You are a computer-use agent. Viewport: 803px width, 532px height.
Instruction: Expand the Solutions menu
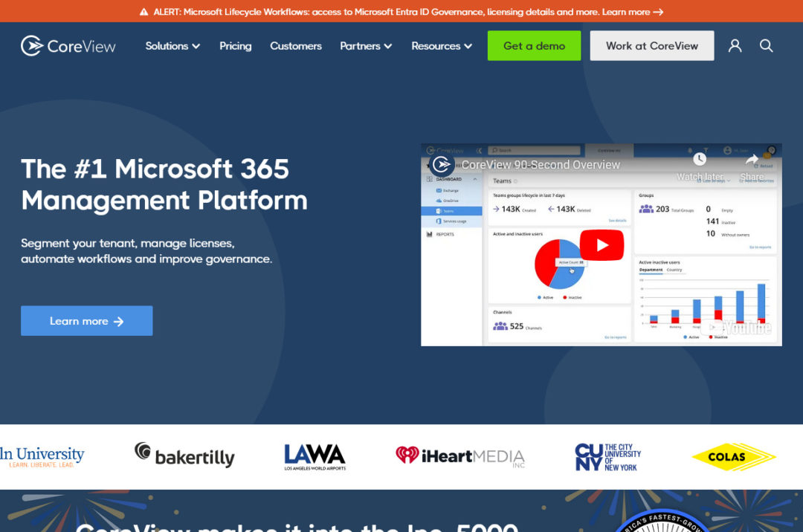coord(172,46)
